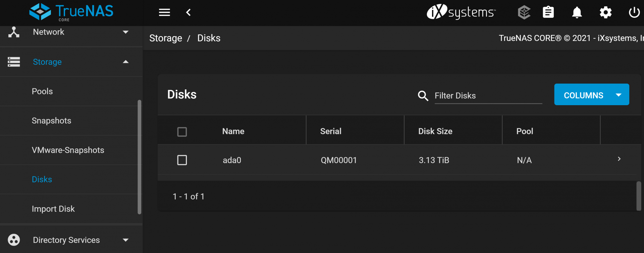The image size is (644, 253).
Task: Expand the ada0 row details chevron
Action: 619,159
